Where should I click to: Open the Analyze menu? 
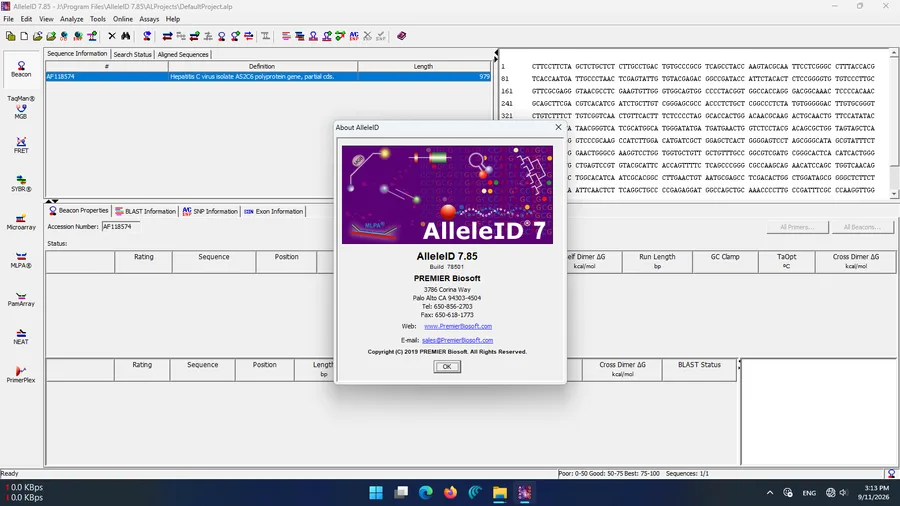pyautogui.click(x=72, y=19)
